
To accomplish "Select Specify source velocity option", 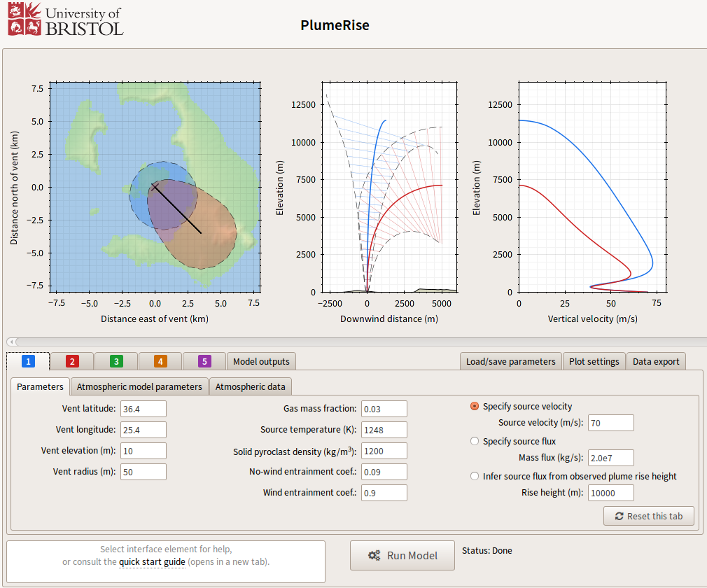I will click(x=475, y=406).
